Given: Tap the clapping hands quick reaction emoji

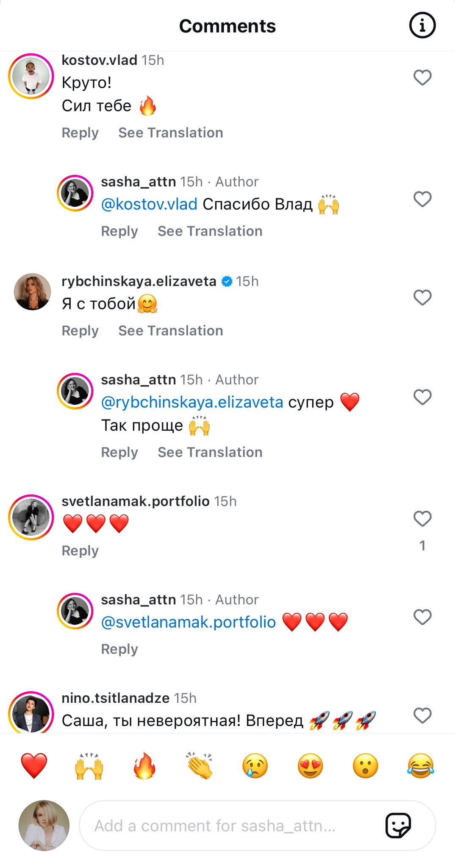Looking at the screenshot, I should pyautogui.click(x=200, y=765).
